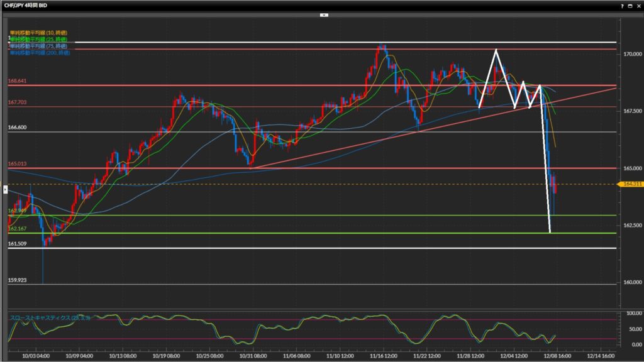Screen dimensions: 644x362
Task: Click the 11/16 12:00 time axis marker
Action: (383, 356)
